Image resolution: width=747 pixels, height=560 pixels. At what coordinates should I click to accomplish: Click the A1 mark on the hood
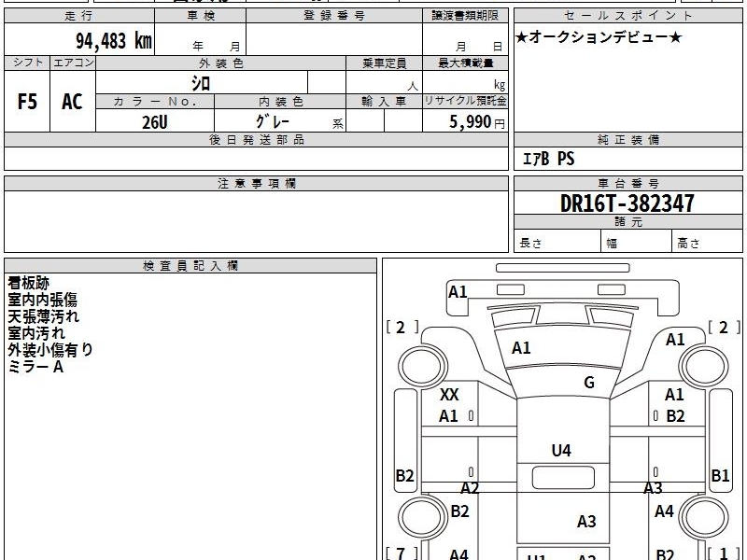[521, 348]
